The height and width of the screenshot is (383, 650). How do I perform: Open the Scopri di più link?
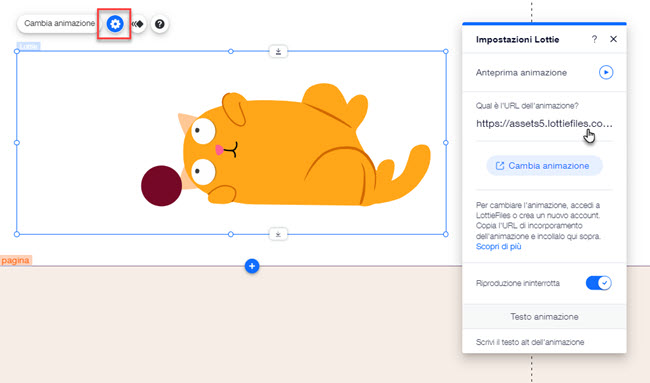pos(498,247)
